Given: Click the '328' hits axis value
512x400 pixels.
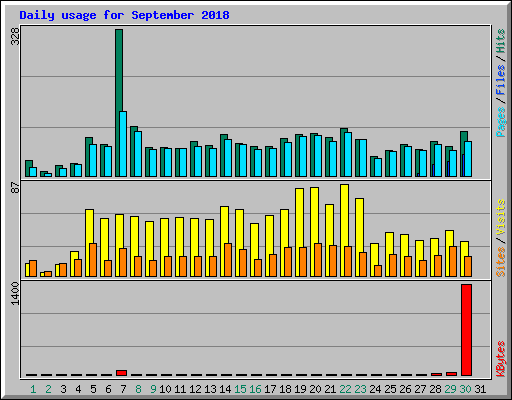Looking at the screenshot, I should (15, 36).
